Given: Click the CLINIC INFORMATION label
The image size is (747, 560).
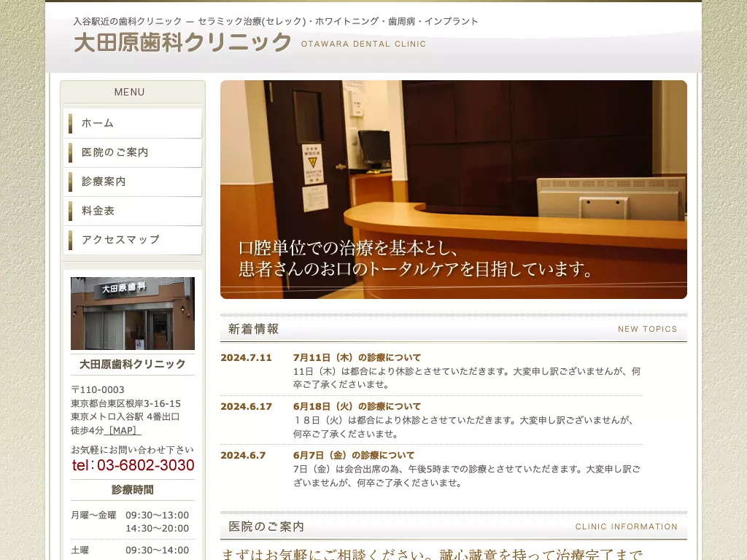Looking at the screenshot, I should (627, 526).
